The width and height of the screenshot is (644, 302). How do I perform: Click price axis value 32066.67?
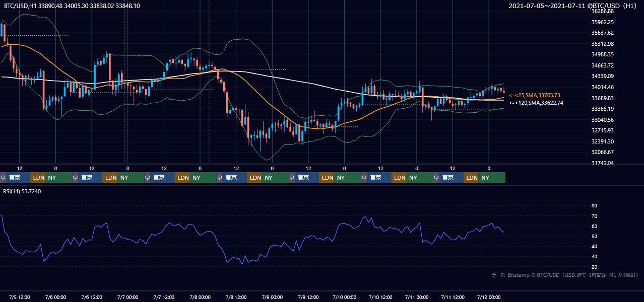click(603, 152)
